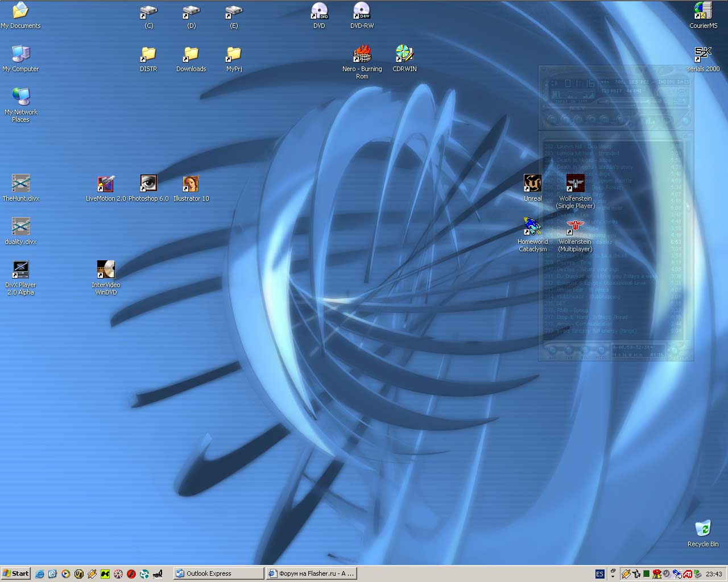The width and height of the screenshot is (728, 582).
Task: Click the Wolfenstein (Single Player) shortcut
Action: click(x=575, y=192)
